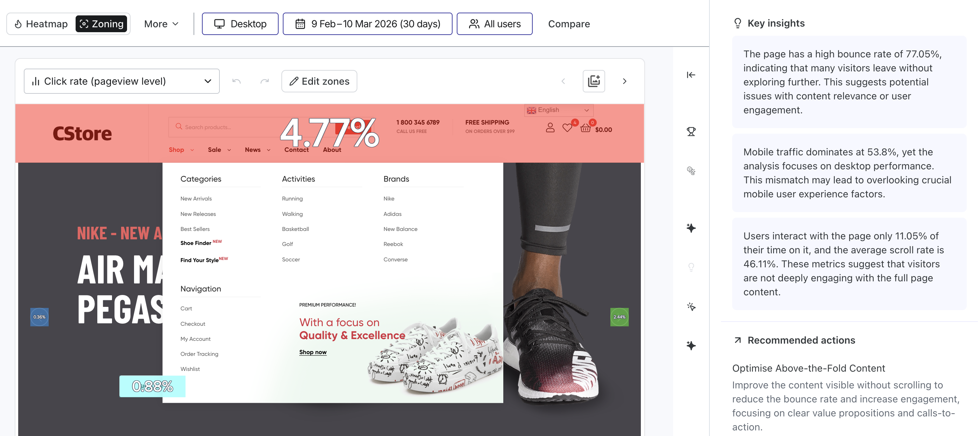Click the phone number "1 800 345 6789"
This screenshot has height=436, width=980.
pyautogui.click(x=418, y=122)
